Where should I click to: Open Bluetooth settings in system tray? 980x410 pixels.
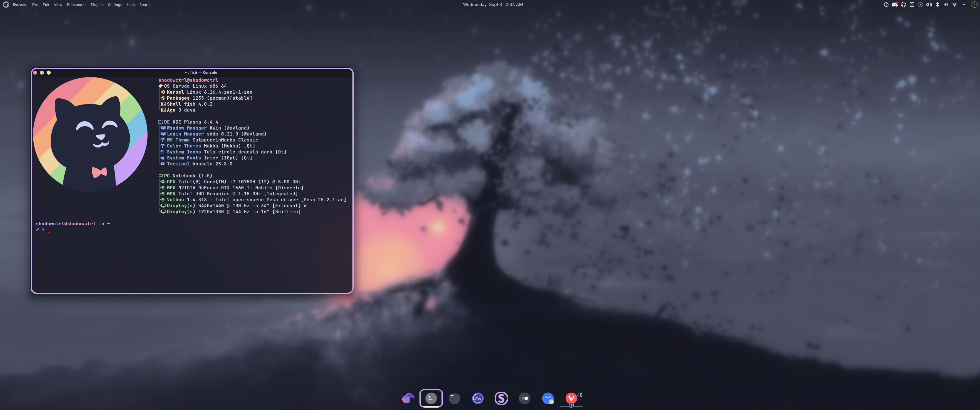(x=937, y=5)
